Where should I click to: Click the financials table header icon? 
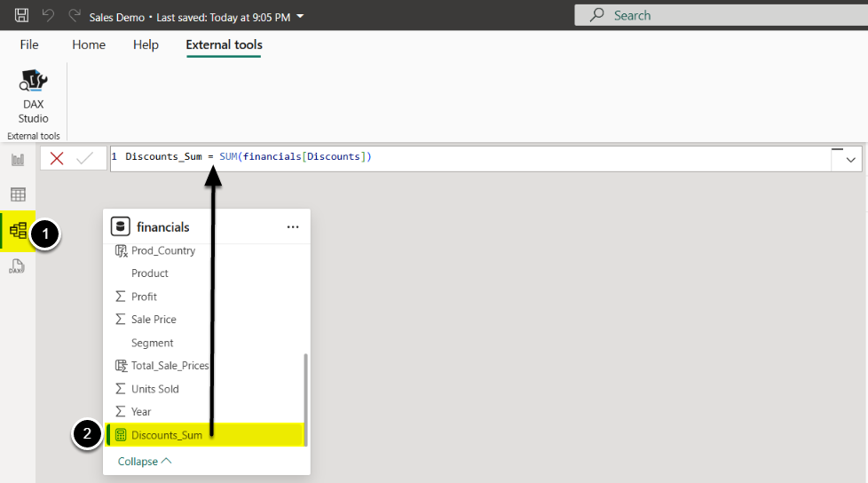pyautogui.click(x=120, y=226)
